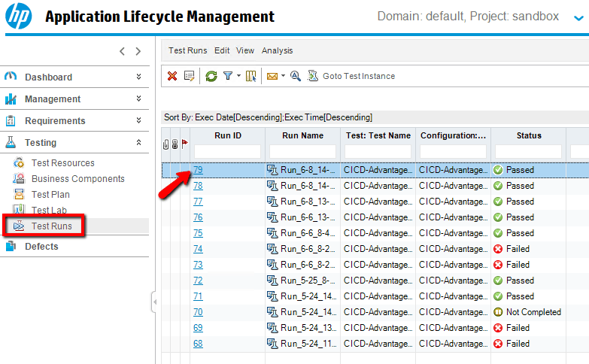Click the Management chart icon
The width and height of the screenshot is (589, 364).
click(x=11, y=99)
